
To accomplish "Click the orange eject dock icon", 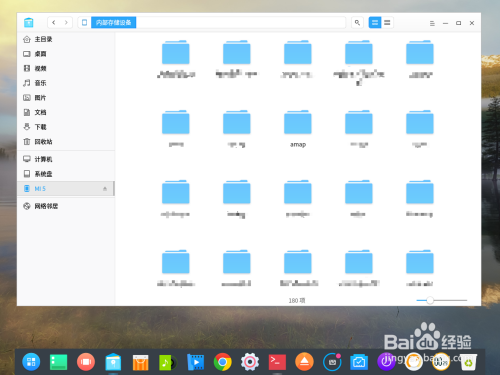I will click(304, 362).
